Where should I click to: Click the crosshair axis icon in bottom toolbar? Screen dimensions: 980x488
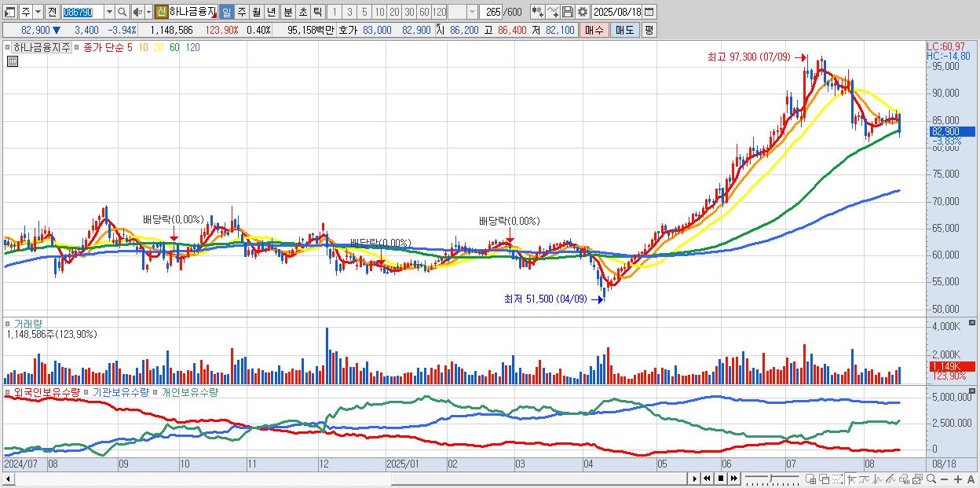coord(851,479)
